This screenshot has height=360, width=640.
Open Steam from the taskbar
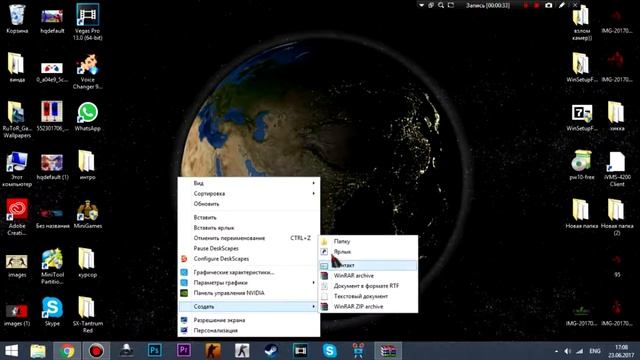[x=271, y=351]
